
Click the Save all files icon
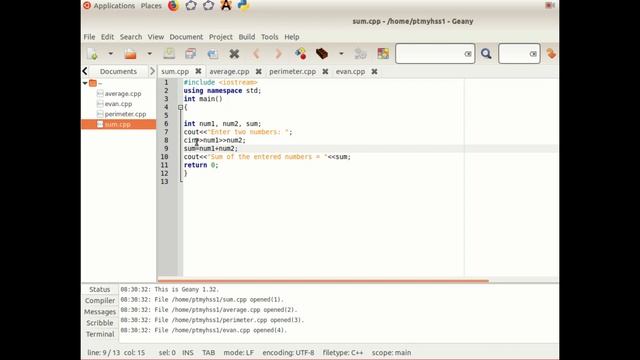[191, 53]
